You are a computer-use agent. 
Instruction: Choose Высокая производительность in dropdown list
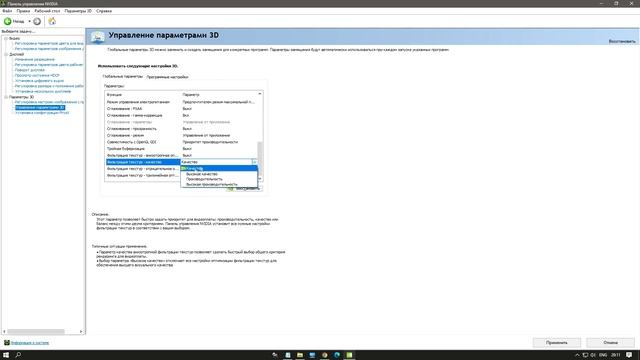coord(219,184)
